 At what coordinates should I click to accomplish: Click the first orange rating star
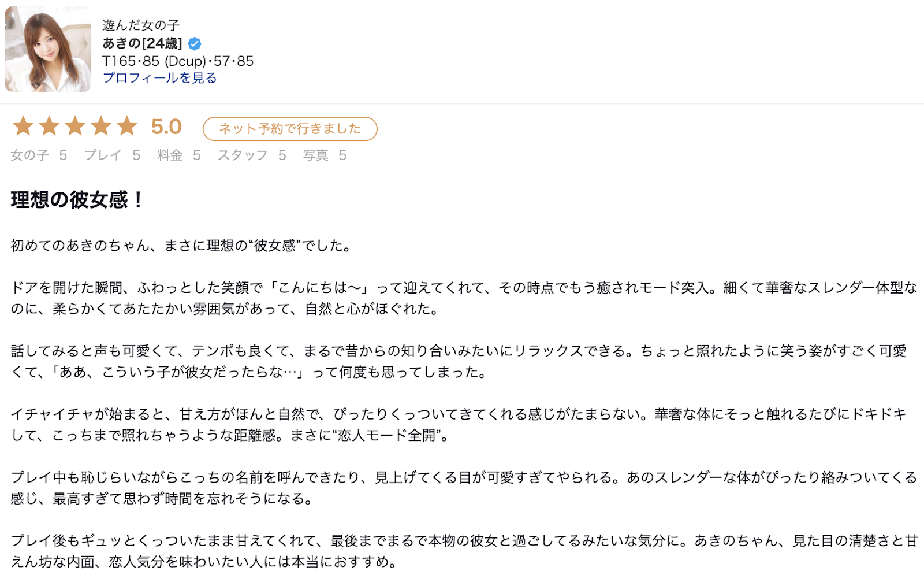[x=23, y=126]
